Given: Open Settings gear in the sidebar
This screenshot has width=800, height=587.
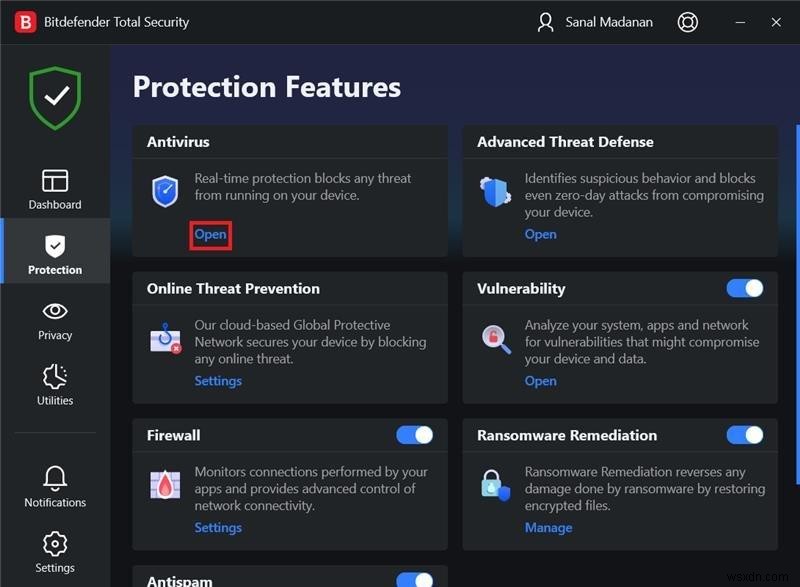Looking at the screenshot, I should (x=55, y=544).
